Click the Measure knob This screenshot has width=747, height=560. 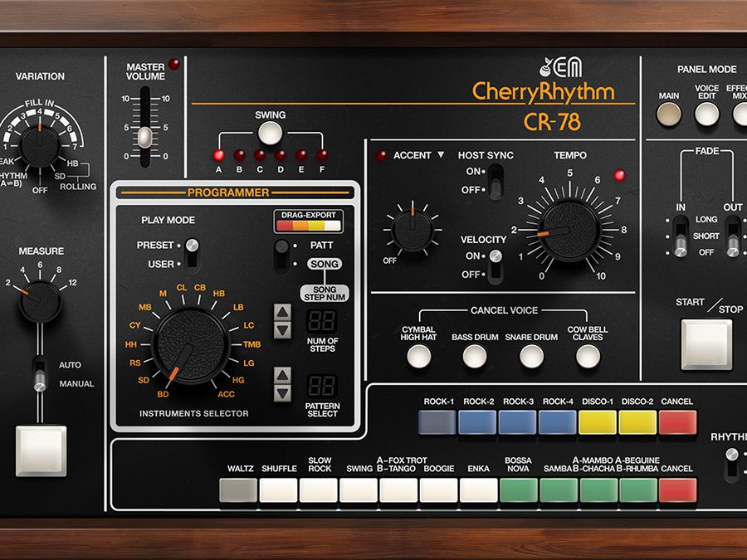click(40, 302)
